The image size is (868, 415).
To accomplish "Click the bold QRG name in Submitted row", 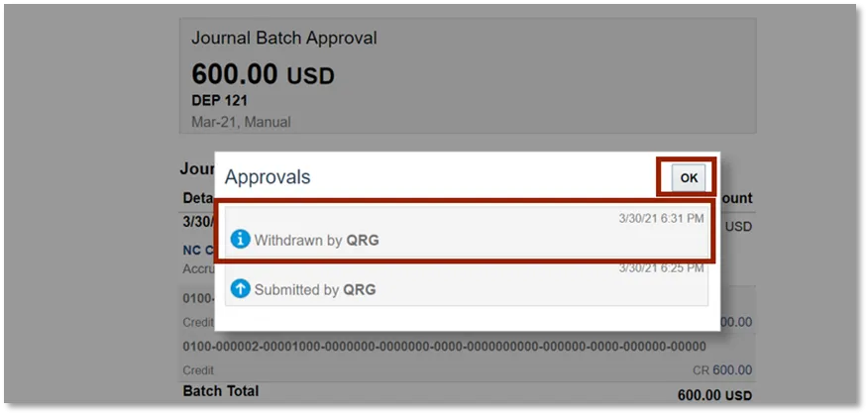I will point(360,289).
